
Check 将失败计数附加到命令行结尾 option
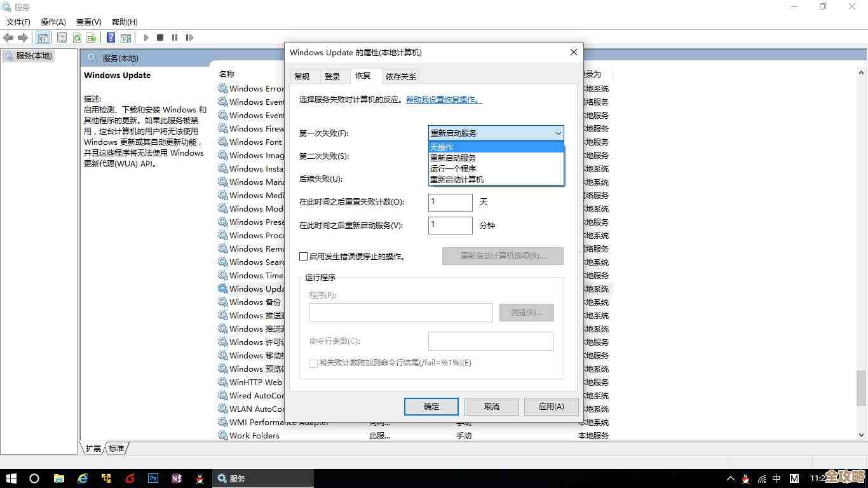coord(313,362)
